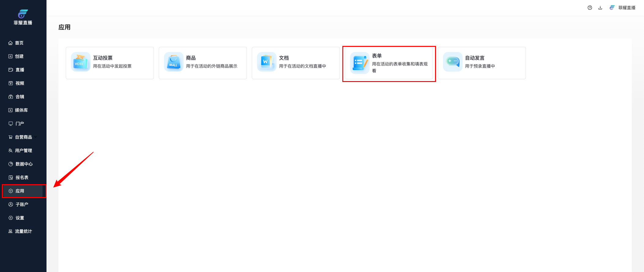The image size is (644, 272).
Task: Open the 自动发言 application card
Action: pos(482,63)
